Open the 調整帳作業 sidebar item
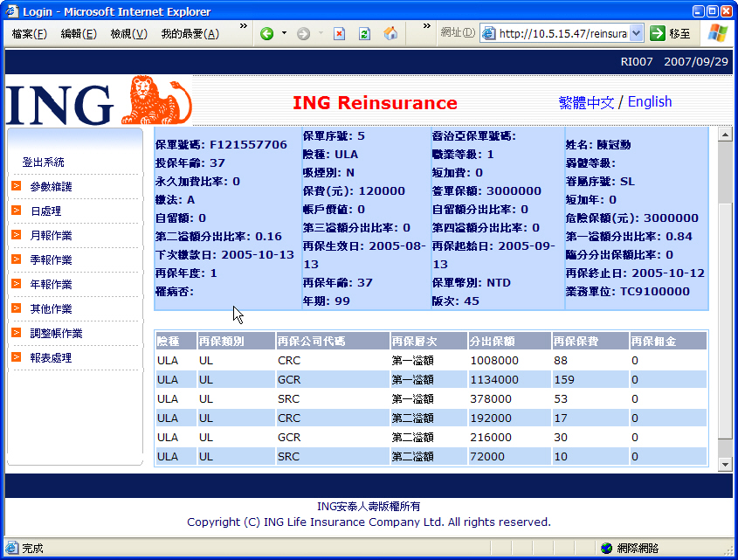 pyautogui.click(x=56, y=334)
